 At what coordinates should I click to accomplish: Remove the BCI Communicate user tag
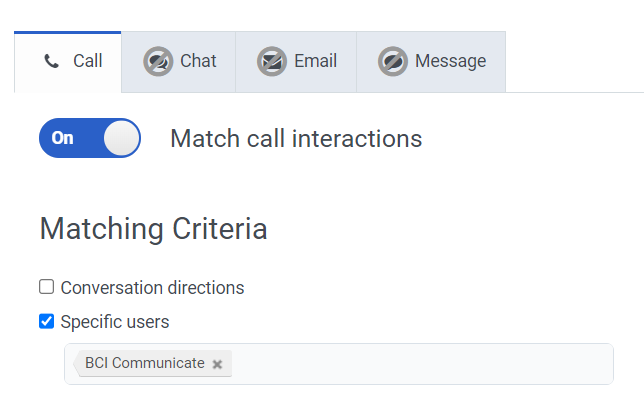(217, 364)
